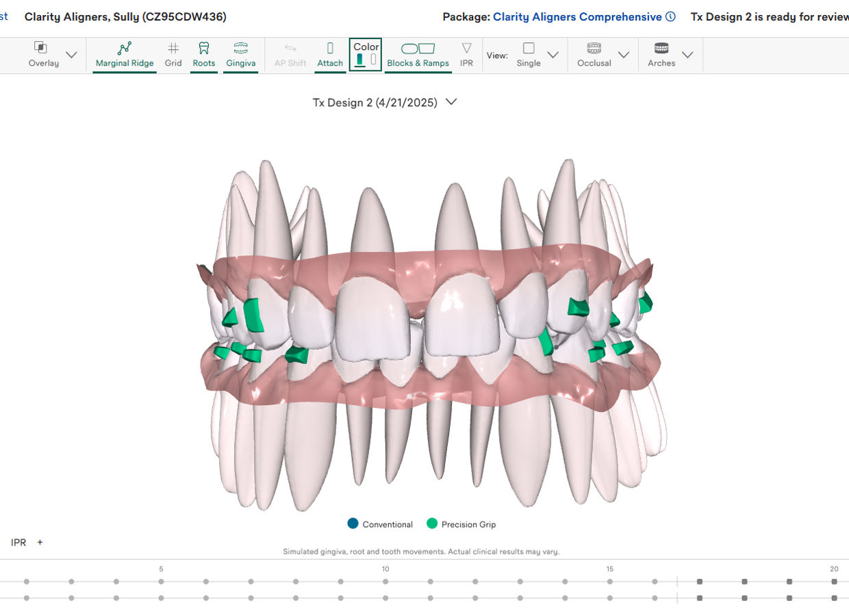Image resolution: width=849 pixels, height=616 pixels.
Task: Expand the Overlay options chevron
Action: click(71, 55)
